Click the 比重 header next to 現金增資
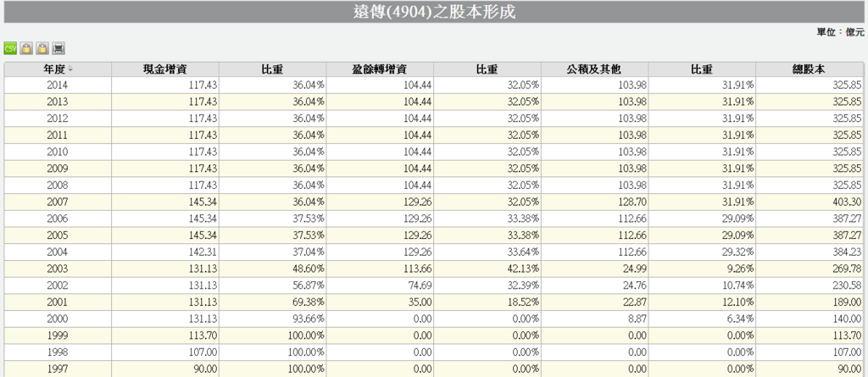The height and width of the screenshot is (377, 868). click(x=272, y=69)
